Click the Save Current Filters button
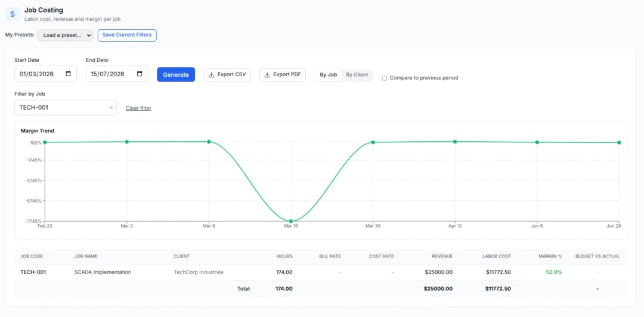This screenshot has height=317, width=644. point(127,35)
